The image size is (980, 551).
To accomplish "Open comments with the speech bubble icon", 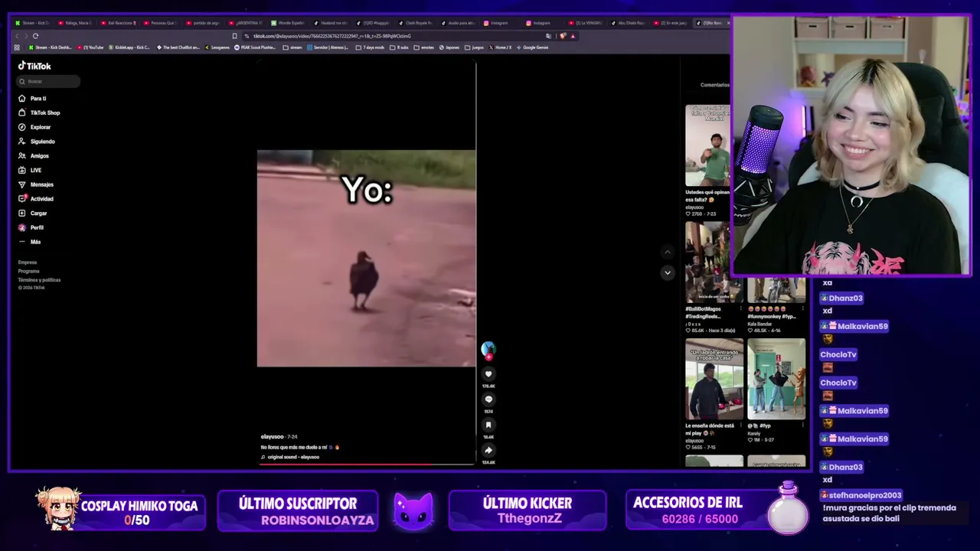I will [x=488, y=399].
